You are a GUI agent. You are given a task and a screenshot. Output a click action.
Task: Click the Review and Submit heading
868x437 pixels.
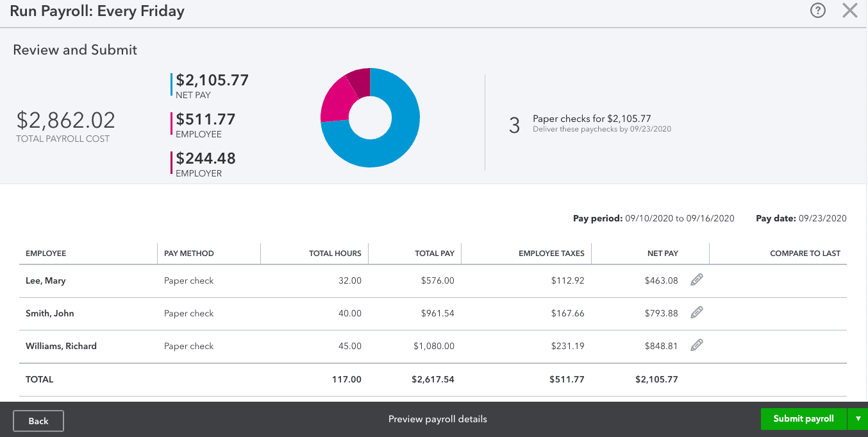click(75, 50)
